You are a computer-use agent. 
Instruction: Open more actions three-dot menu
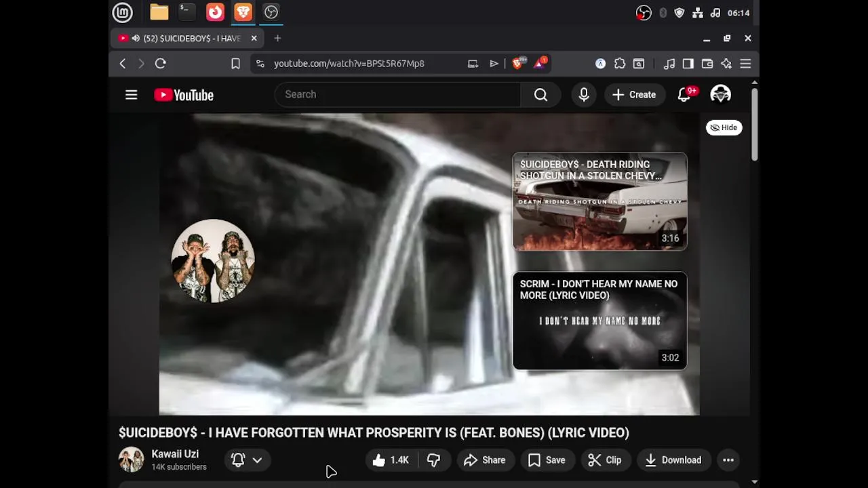click(x=728, y=460)
